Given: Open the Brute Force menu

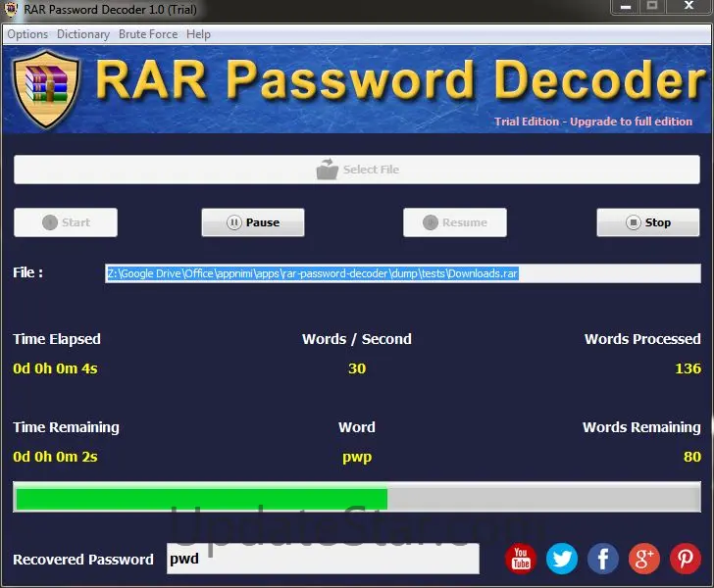Looking at the screenshot, I should pos(148,34).
